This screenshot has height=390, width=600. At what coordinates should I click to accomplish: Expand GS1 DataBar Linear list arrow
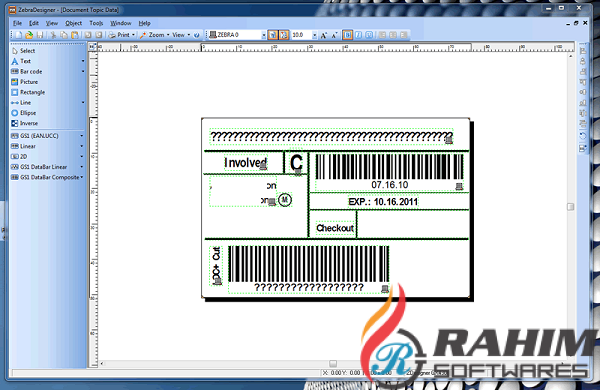82,166
